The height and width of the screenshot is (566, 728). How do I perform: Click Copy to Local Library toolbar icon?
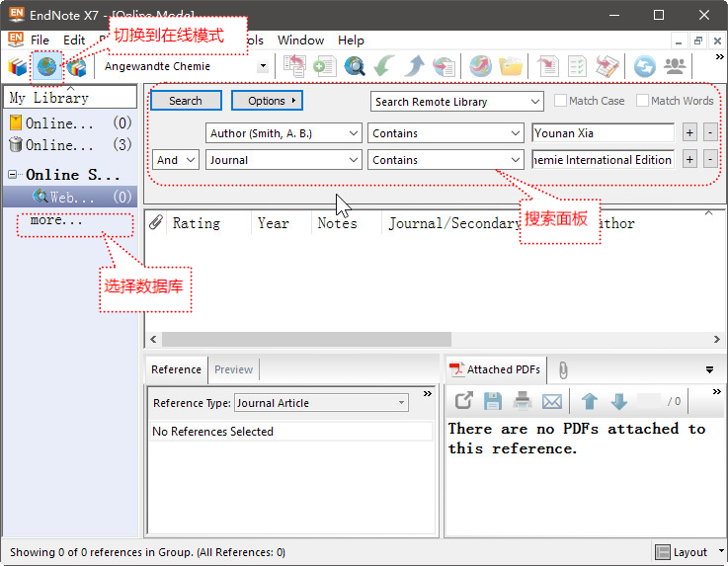(x=294, y=66)
